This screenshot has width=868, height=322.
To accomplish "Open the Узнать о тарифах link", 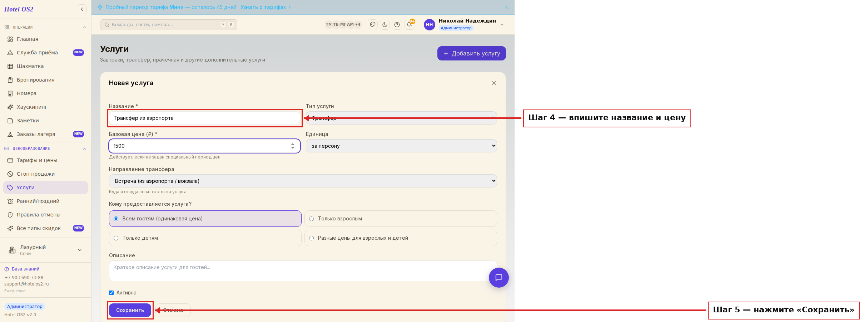I will (263, 7).
